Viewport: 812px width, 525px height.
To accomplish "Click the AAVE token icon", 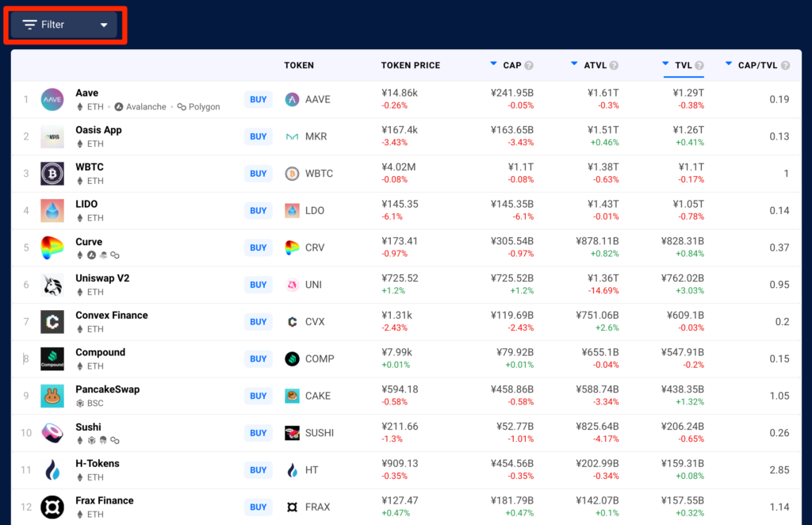I will point(292,99).
